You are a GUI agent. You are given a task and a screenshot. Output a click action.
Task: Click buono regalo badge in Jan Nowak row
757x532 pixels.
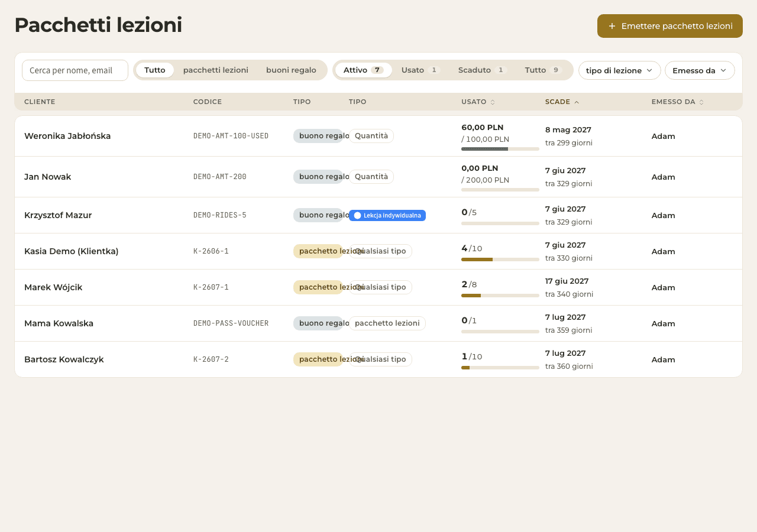tap(318, 177)
